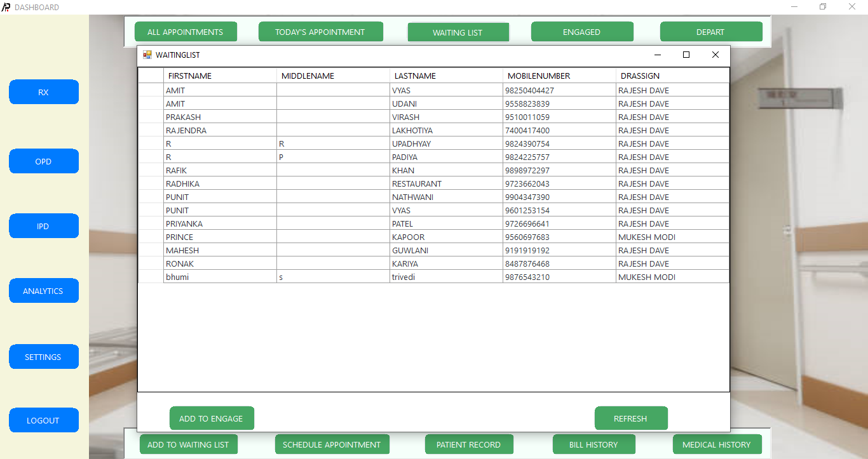Click SCHEDULE APPOINTMENT button

coord(332,444)
